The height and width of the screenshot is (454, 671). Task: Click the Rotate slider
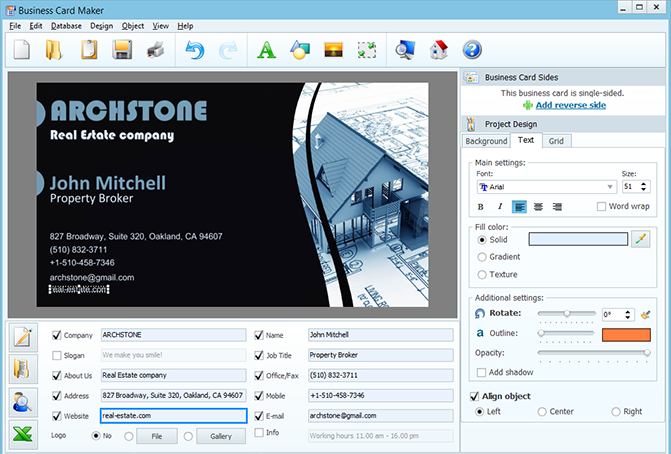click(567, 313)
